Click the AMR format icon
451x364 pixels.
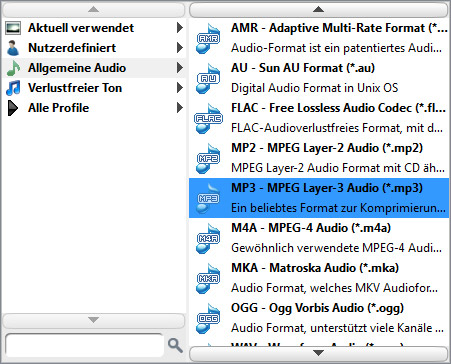pyautogui.click(x=208, y=39)
